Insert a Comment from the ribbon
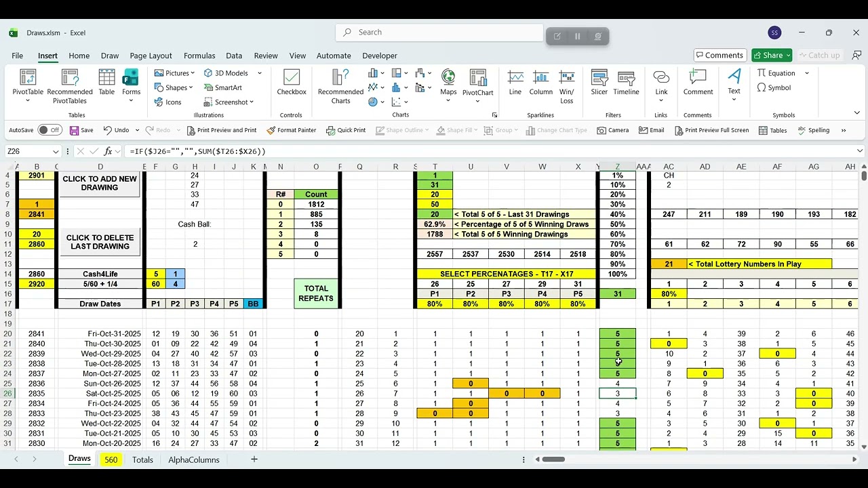Image resolution: width=868 pixels, height=488 pixels. [x=698, y=83]
